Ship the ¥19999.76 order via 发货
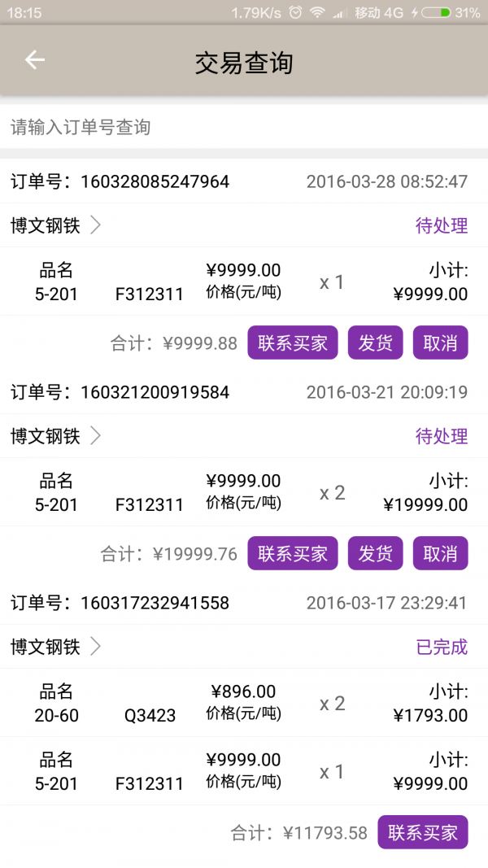The image size is (488, 868). click(x=376, y=554)
